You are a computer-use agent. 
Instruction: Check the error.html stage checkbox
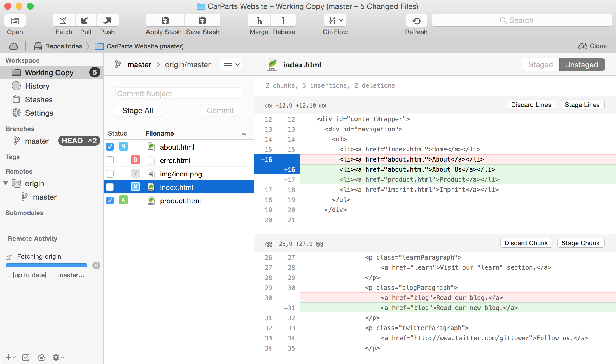point(110,160)
